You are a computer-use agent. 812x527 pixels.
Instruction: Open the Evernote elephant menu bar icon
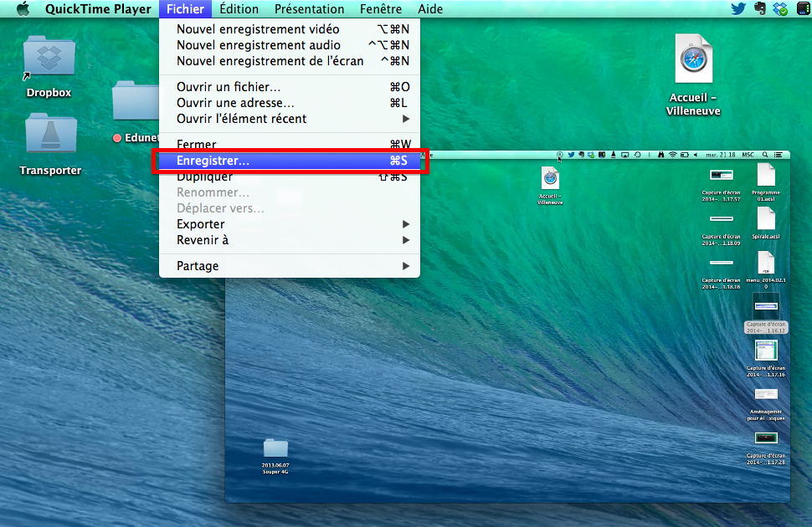click(x=760, y=9)
